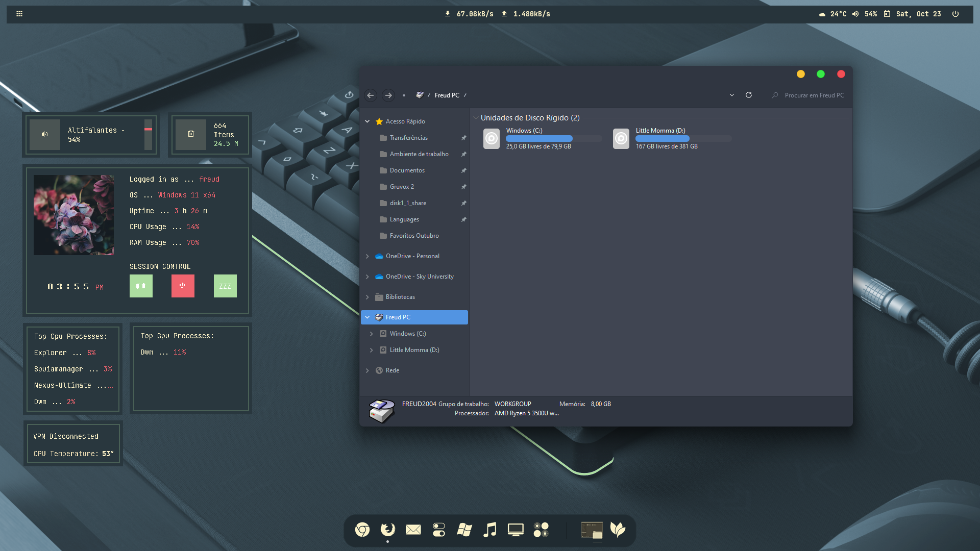The image size is (980, 551).
Task: Click the Altifalantes volume level bar
Action: point(148,135)
